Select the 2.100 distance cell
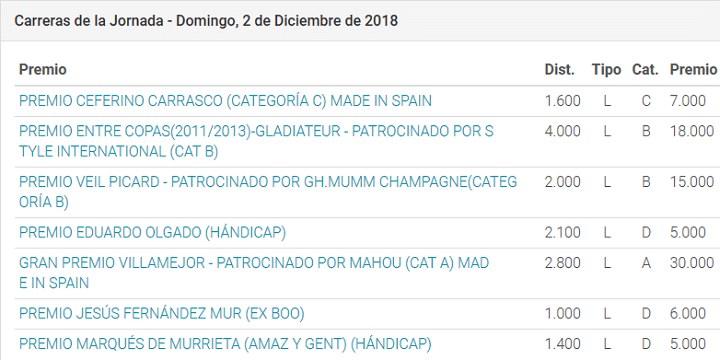 [562, 233]
